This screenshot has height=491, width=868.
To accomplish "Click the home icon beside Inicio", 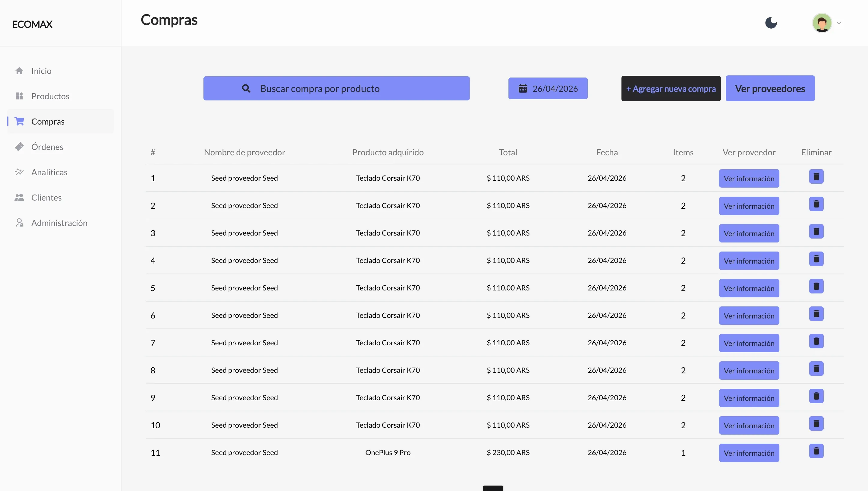I will point(19,71).
